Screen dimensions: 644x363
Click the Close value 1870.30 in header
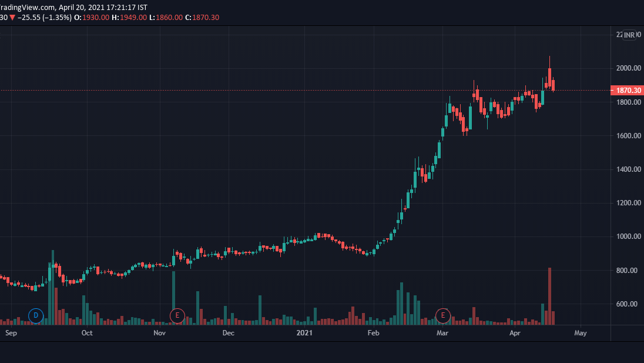pos(206,18)
